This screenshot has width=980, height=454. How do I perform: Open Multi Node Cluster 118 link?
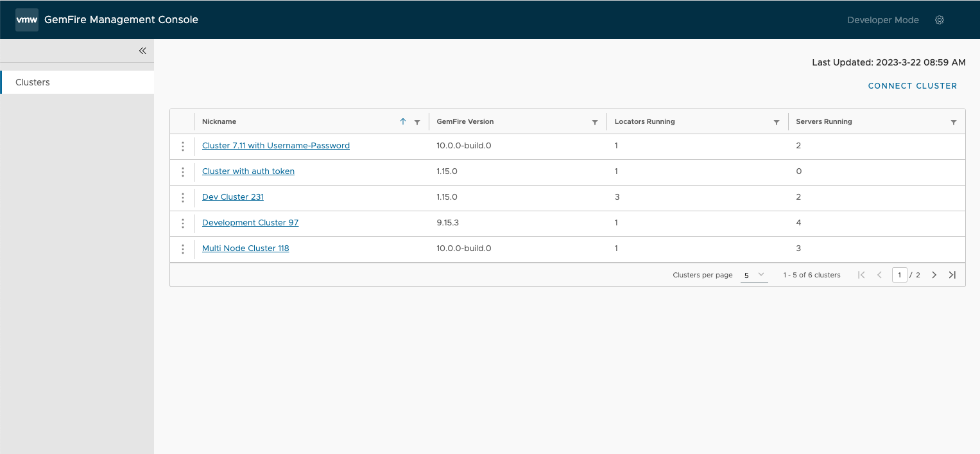tap(246, 249)
